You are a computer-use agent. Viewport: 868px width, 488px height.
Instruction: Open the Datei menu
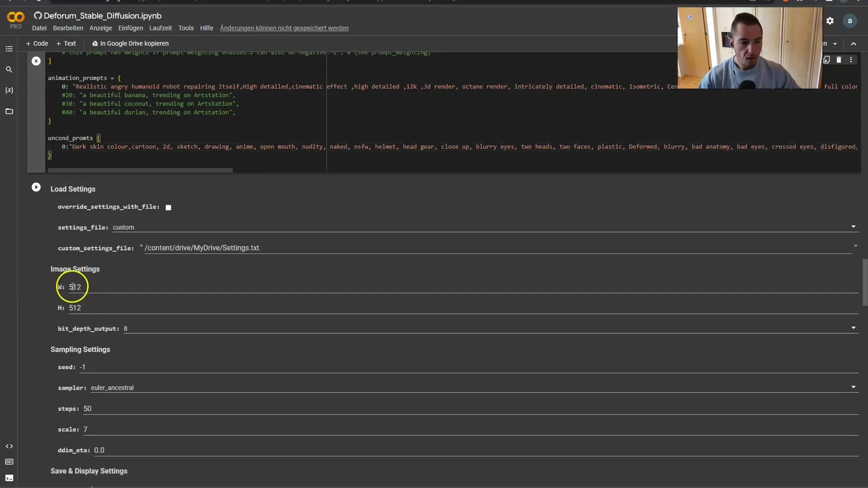(39, 28)
